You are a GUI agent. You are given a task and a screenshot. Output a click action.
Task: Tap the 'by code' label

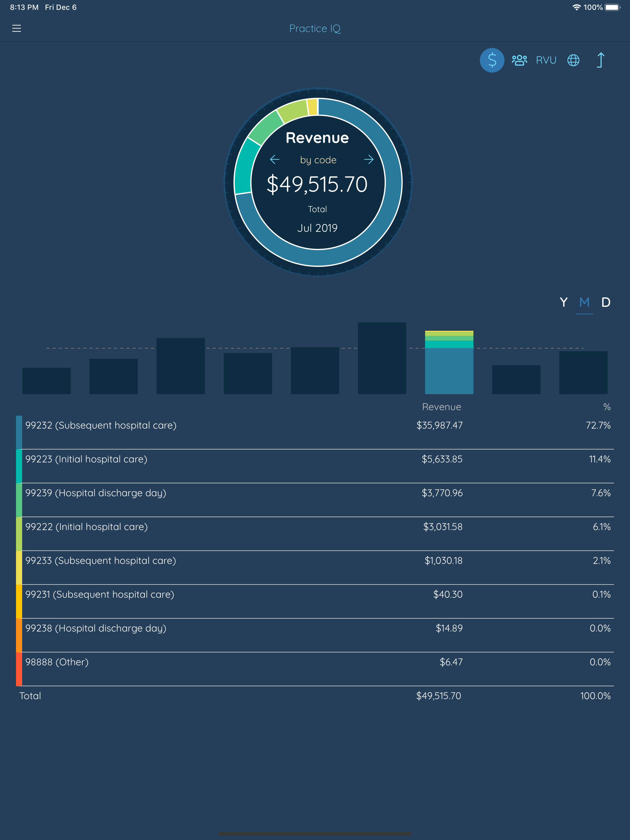pyautogui.click(x=318, y=160)
